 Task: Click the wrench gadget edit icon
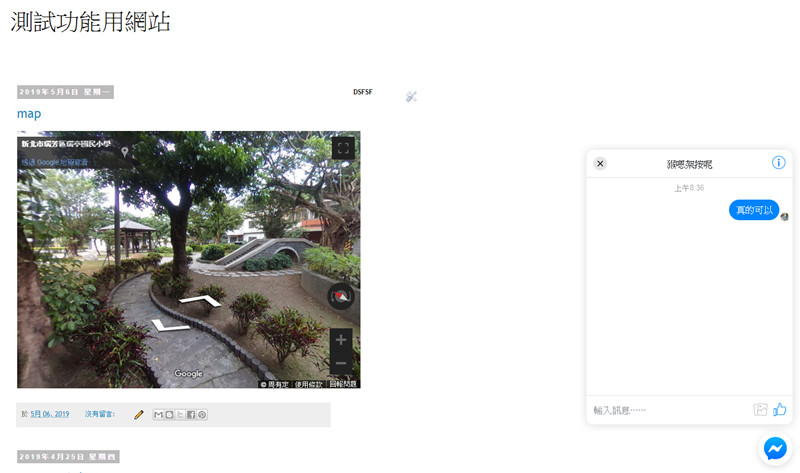pyautogui.click(x=411, y=96)
